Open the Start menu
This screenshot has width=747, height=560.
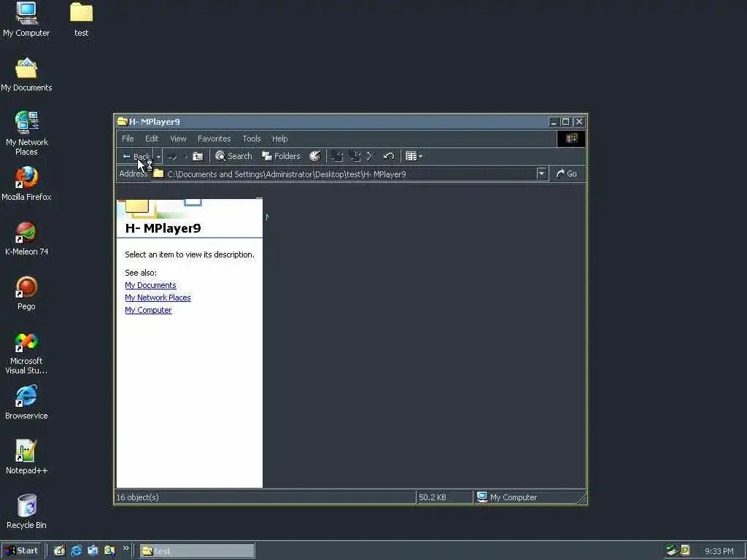pyautogui.click(x=22, y=551)
